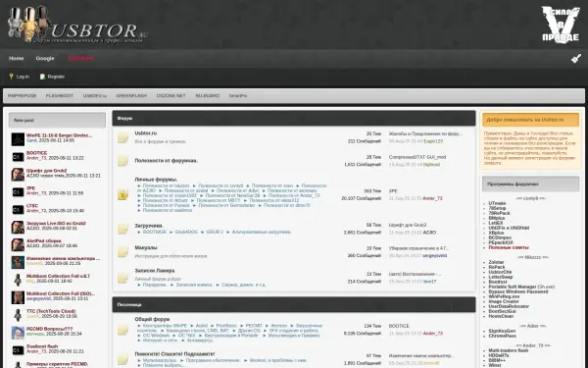Click the folder icon for Usbtor.ru forum

122,137
